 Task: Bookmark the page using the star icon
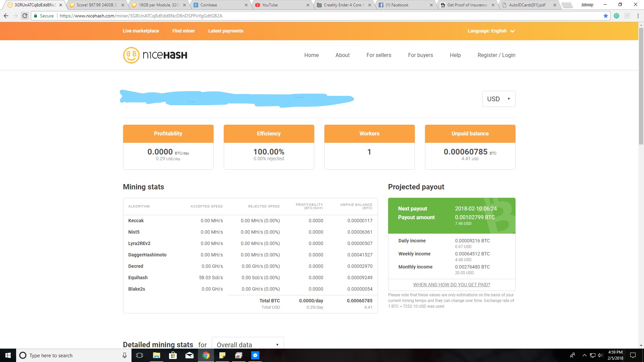(606, 16)
